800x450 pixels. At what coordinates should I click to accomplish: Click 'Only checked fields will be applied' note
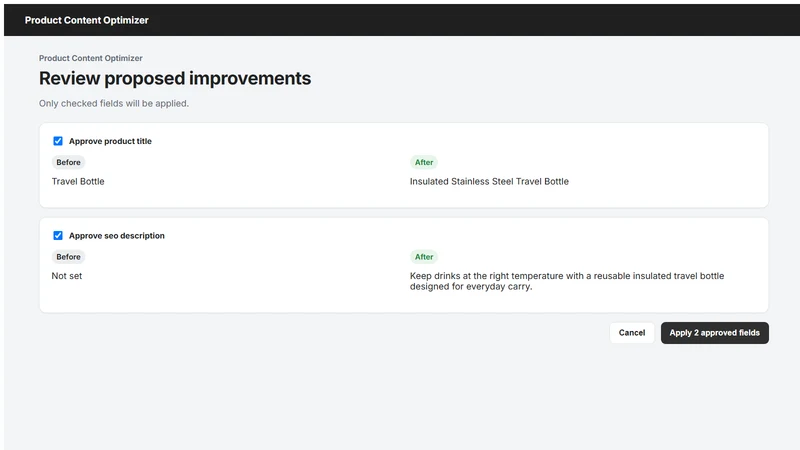(x=114, y=103)
